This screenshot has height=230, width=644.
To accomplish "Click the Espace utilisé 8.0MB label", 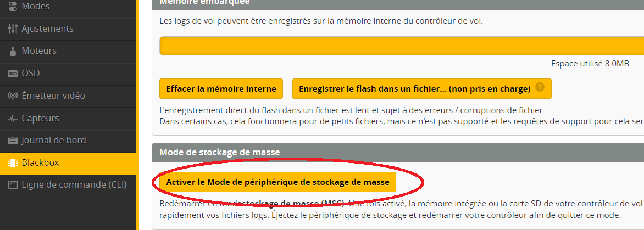I will (x=590, y=64).
